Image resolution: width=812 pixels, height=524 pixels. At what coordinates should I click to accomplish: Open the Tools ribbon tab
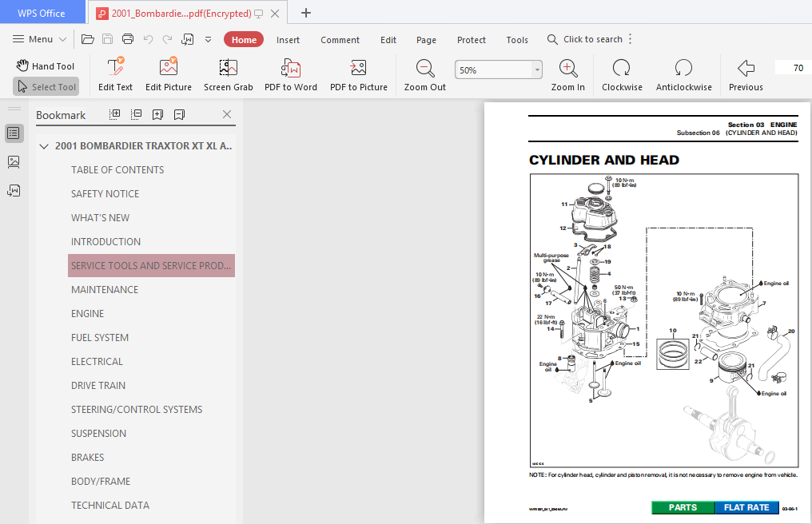517,40
